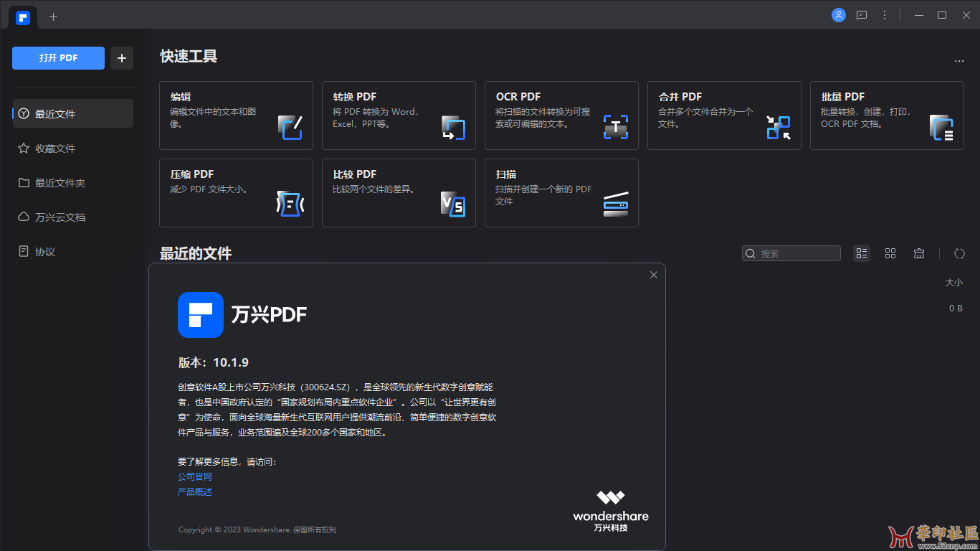Open 万兴云文档 in sidebar

(x=73, y=217)
